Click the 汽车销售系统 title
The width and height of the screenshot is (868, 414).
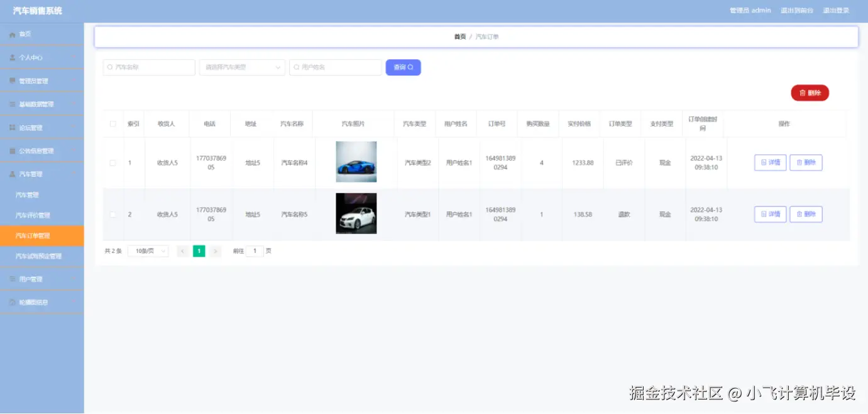[38, 11]
